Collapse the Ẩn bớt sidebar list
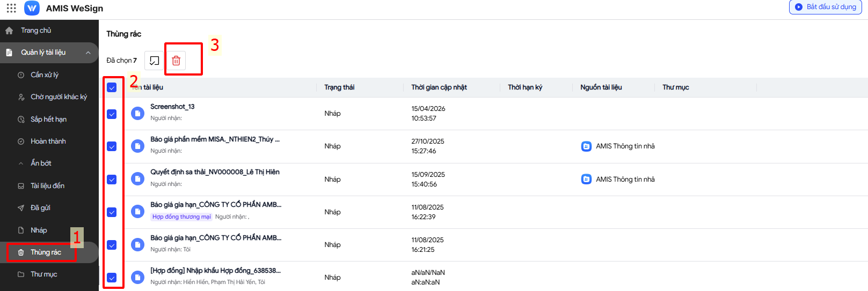 pos(21,163)
